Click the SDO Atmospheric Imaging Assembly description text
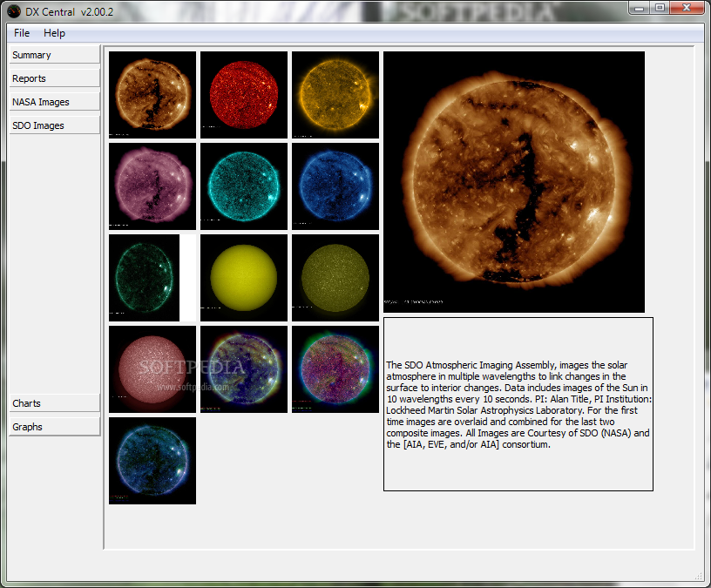 tap(518, 404)
